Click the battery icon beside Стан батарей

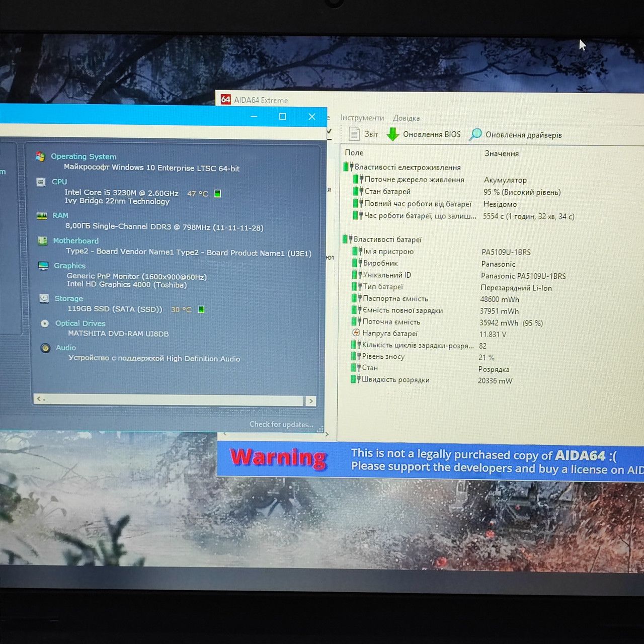pyautogui.click(x=358, y=191)
